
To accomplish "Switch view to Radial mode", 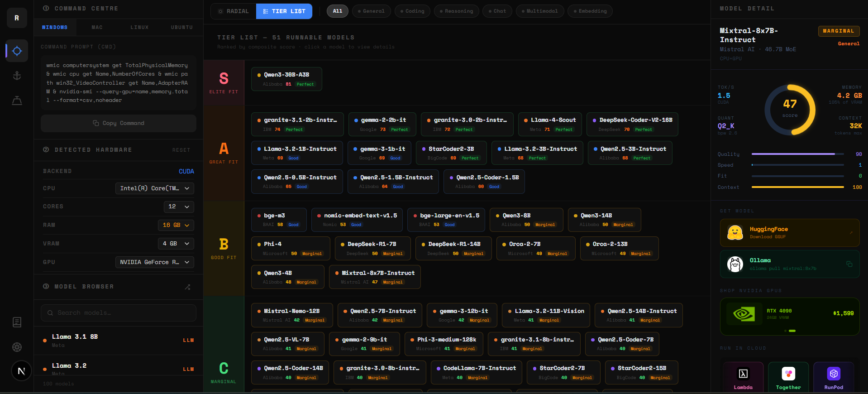I will 234,11.
